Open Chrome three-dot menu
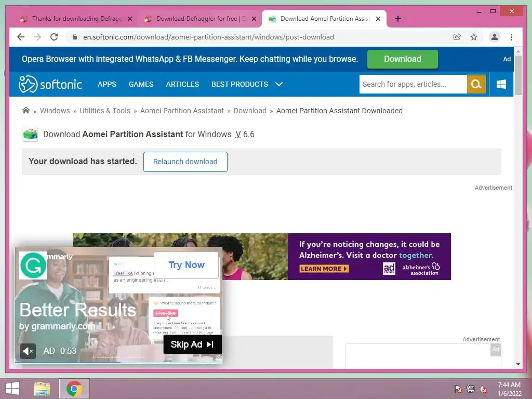 tap(511, 37)
